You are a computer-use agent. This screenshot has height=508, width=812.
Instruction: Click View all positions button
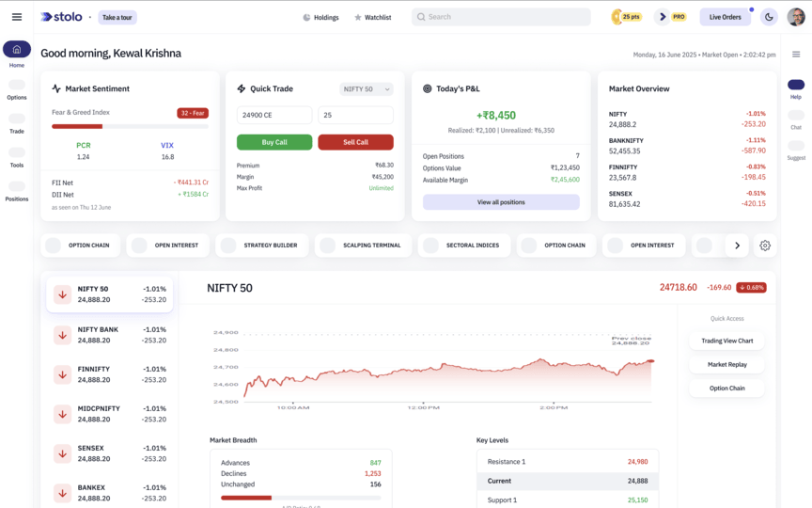point(501,202)
